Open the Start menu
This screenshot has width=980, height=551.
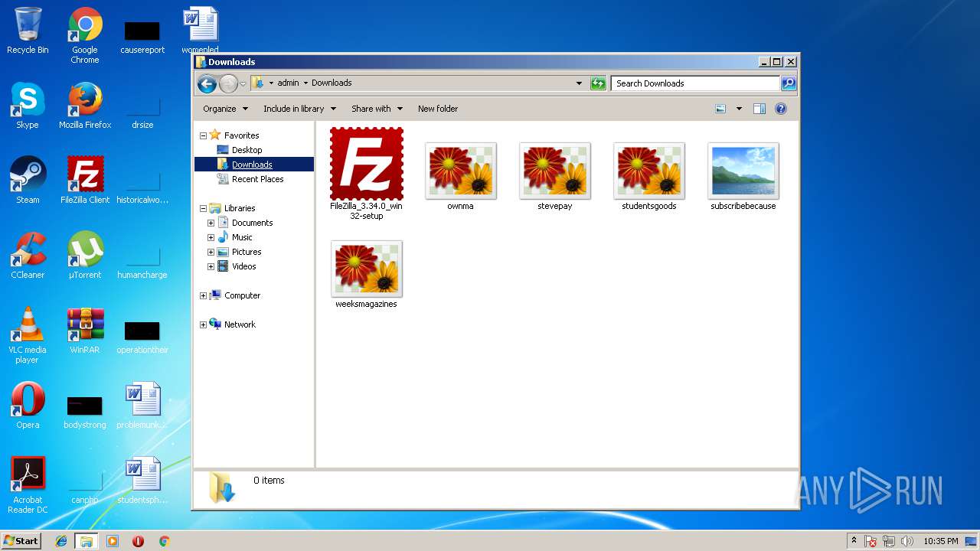[x=21, y=540]
